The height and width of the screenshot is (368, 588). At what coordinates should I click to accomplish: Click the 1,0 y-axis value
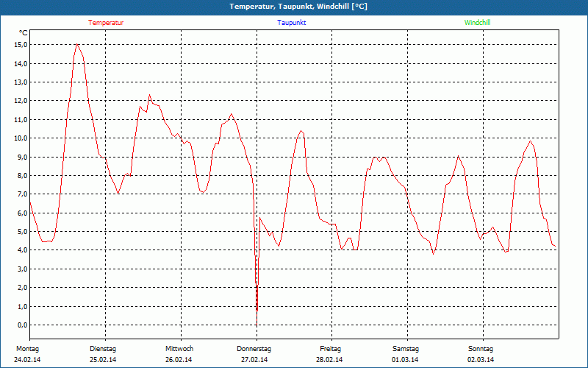click(23, 306)
